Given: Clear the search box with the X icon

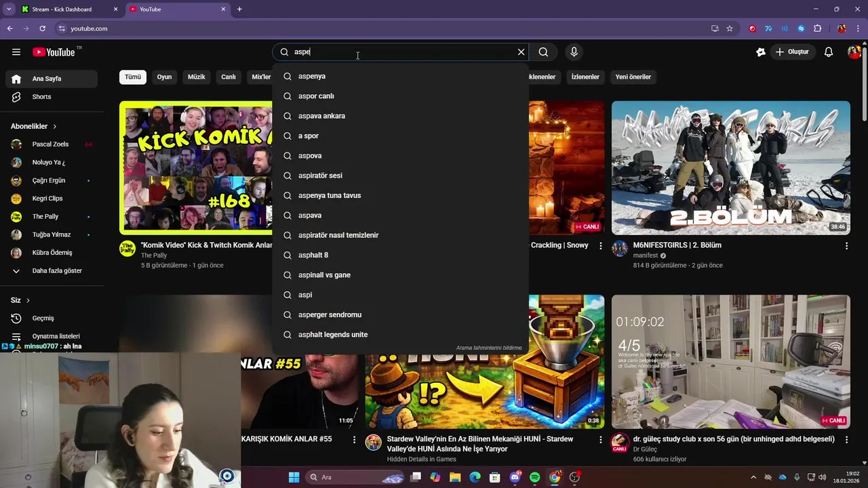Looking at the screenshot, I should point(521,52).
